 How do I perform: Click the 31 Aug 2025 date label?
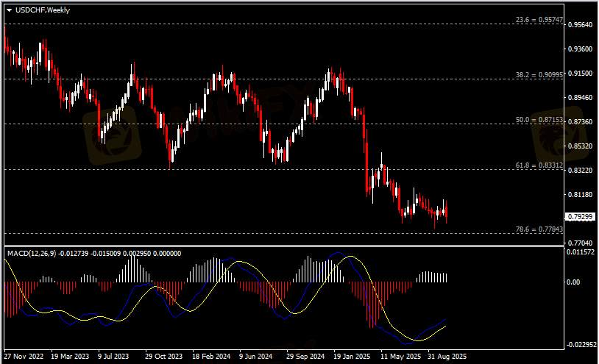point(447,357)
